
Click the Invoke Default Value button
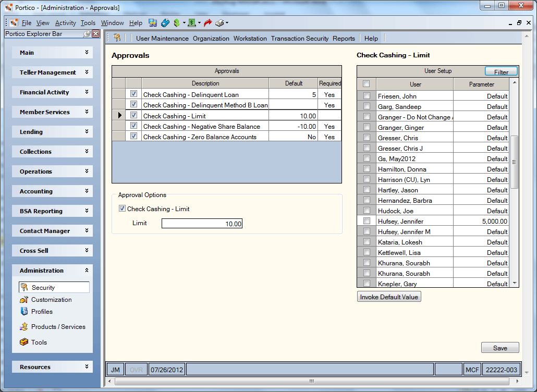pos(389,297)
